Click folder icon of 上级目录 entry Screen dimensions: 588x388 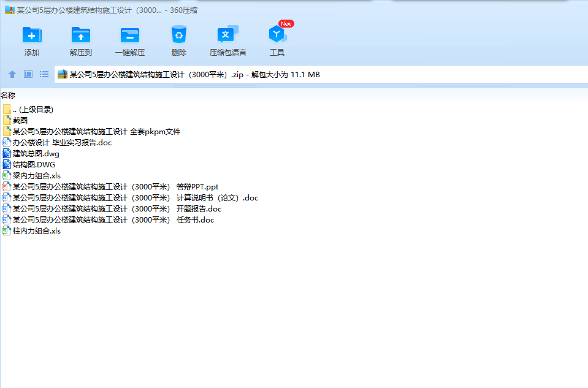coord(7,109)
